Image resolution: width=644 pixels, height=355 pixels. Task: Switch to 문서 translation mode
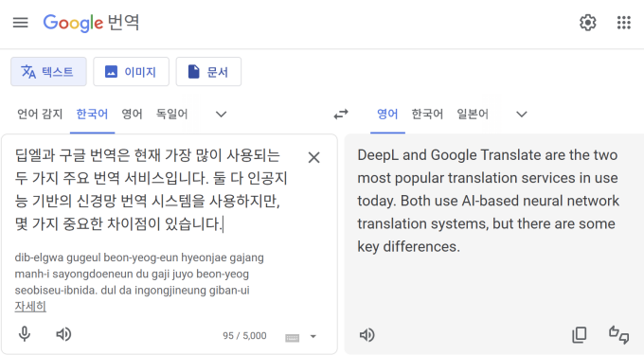pyautogui.click(x=208, y=72)
